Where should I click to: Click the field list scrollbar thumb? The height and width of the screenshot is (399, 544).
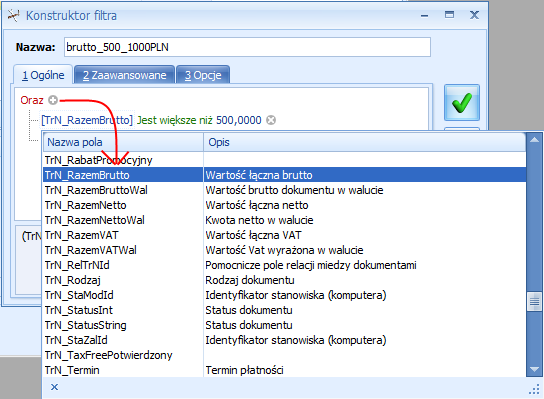[x=534, y=302]
